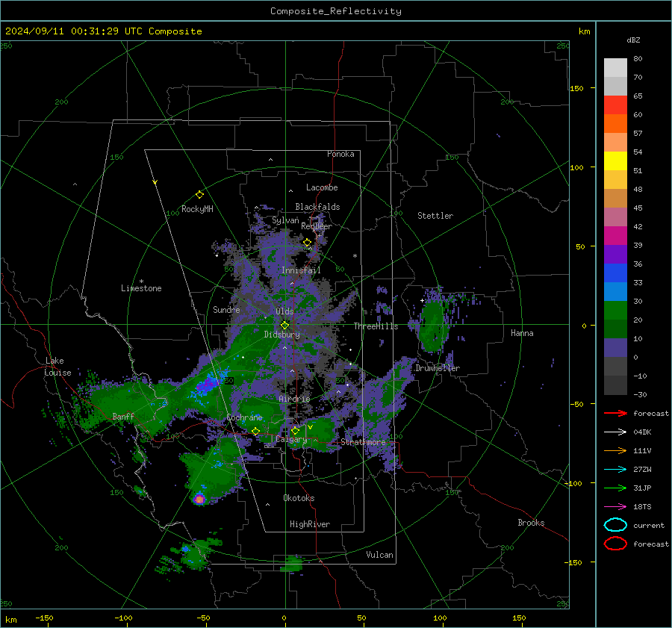Click the Hanna city label
Image resolution: width=672 pixels, height=628 pixels.
pyautogui.click(x=522, y=333)
